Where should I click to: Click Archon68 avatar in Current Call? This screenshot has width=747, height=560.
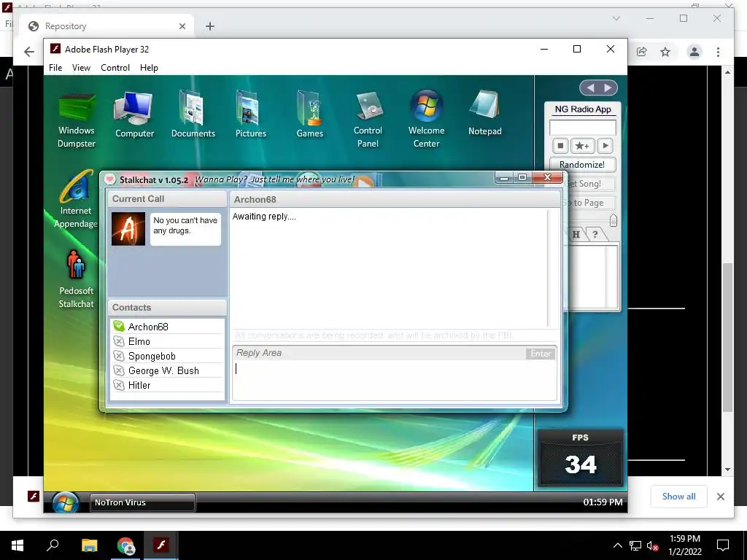tap(128, 229)
